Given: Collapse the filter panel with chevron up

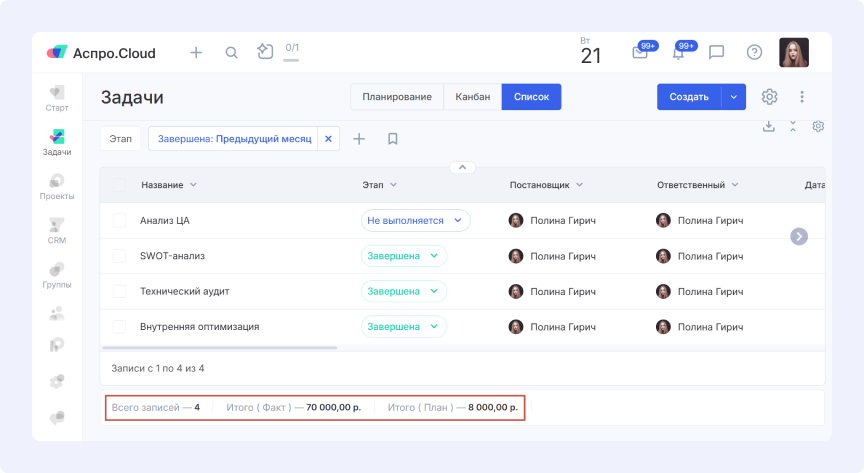Looking at the screenshot, I should [461, 167].
